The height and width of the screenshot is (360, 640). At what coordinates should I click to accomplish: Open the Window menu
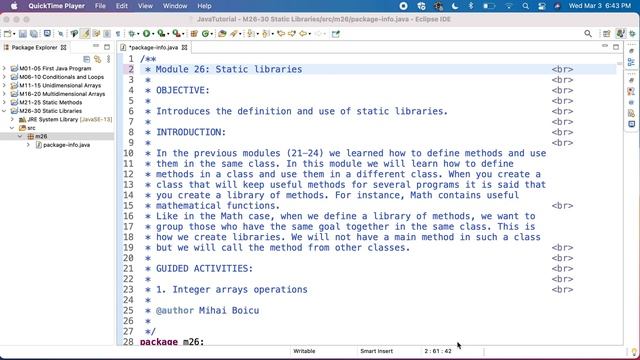(175, 6)
